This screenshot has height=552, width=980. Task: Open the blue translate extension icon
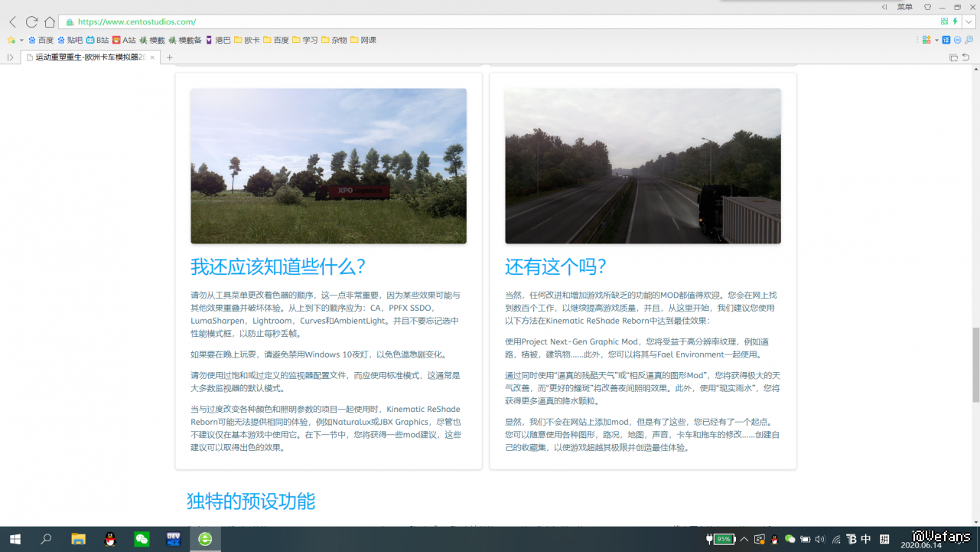(x=946, y=40)
